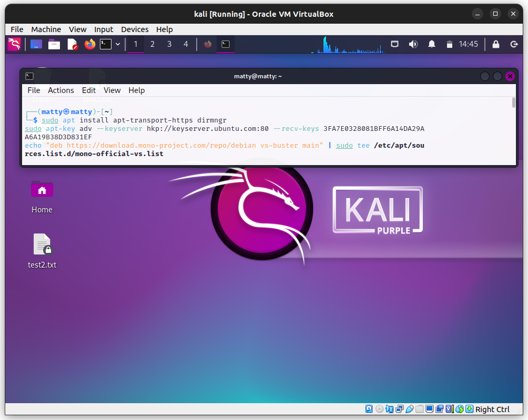528x420 pixels.
Task: Minimize the VirtualBox window
Action: click(477, 14)
